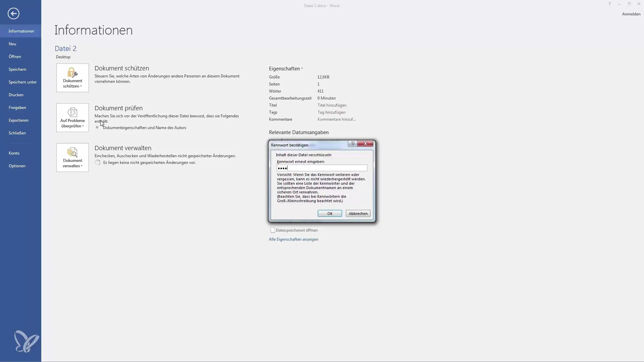The width and height of the screenshot is (644, 362).
Task: Select Schließen in the sidebar
Action: 21,133
